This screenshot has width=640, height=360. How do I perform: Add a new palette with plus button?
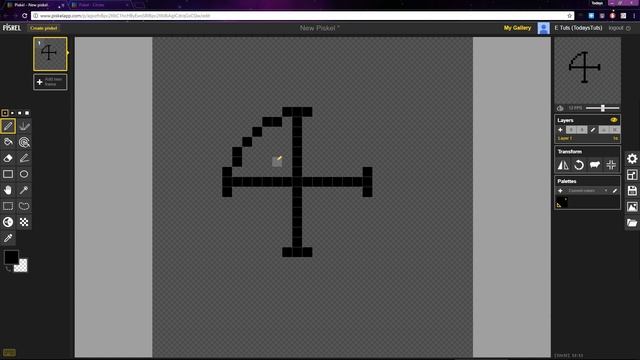(x=560, y=191)
